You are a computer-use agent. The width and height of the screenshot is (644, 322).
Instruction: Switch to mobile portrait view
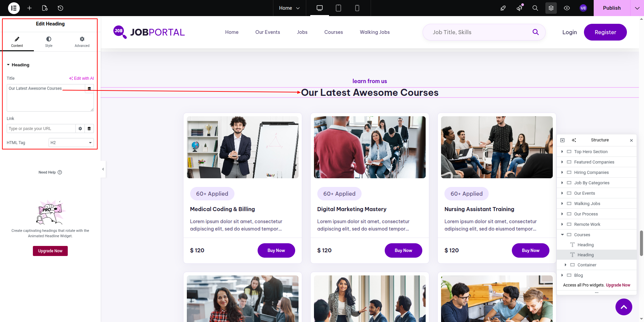tap(357, 8)
